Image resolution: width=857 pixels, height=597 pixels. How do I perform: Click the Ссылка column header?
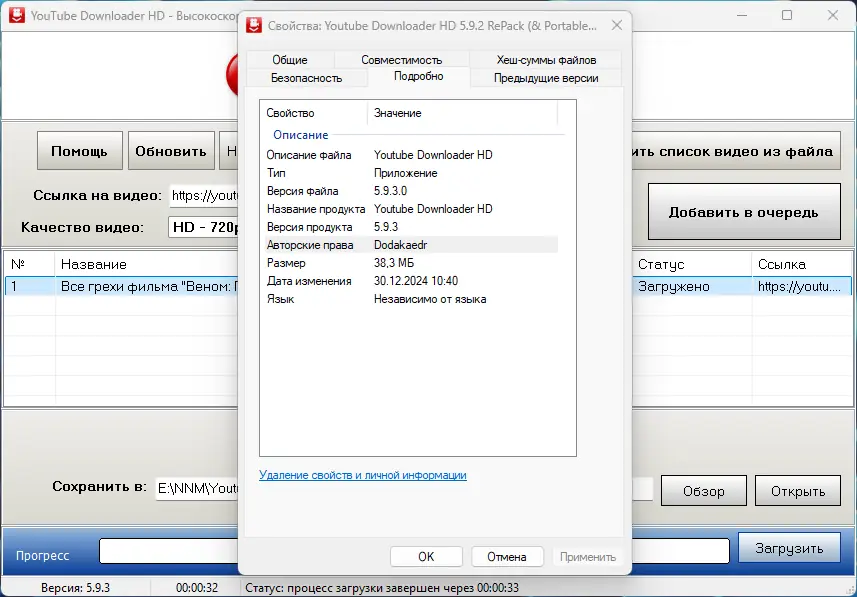(x=802, y=265)
